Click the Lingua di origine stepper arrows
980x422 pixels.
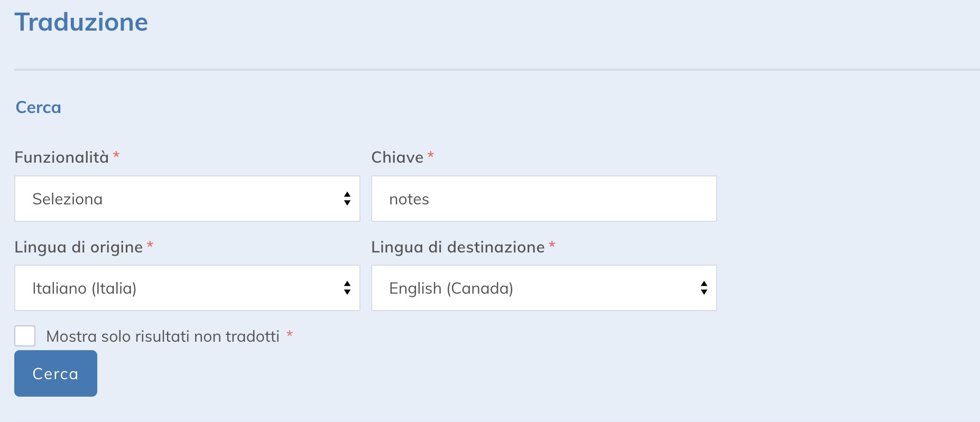point(347,288)
